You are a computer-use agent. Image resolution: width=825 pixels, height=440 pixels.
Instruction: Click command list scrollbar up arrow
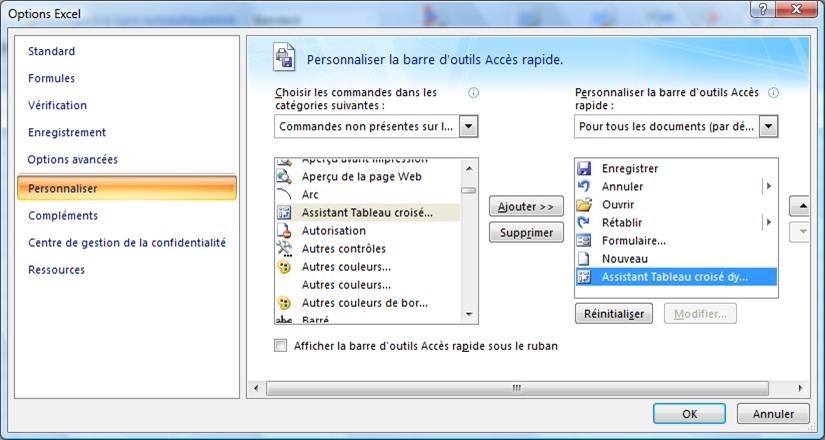click(469, 168)
